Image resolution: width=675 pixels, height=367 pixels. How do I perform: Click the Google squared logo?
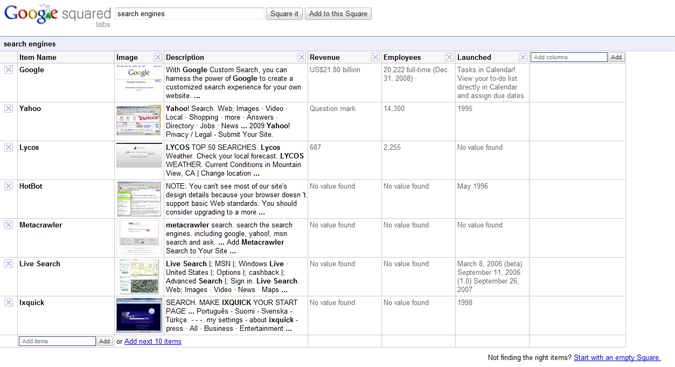pyautogui.click(x=57, y=15)
